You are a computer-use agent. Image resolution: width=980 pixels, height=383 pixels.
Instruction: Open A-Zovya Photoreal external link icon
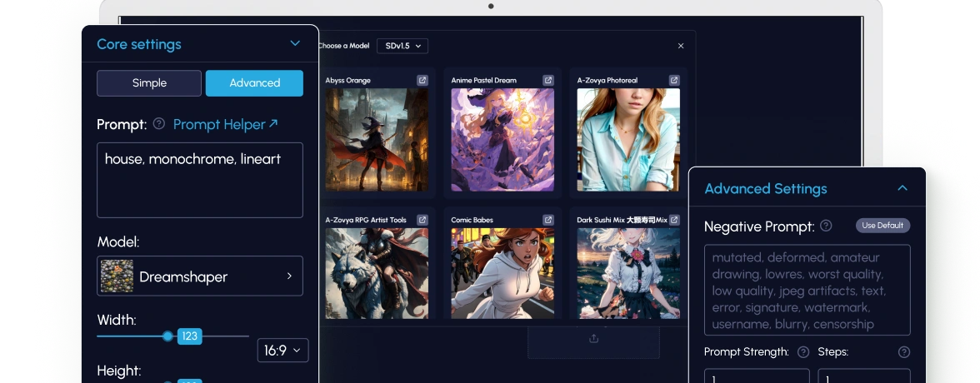[x=673, y=80]
